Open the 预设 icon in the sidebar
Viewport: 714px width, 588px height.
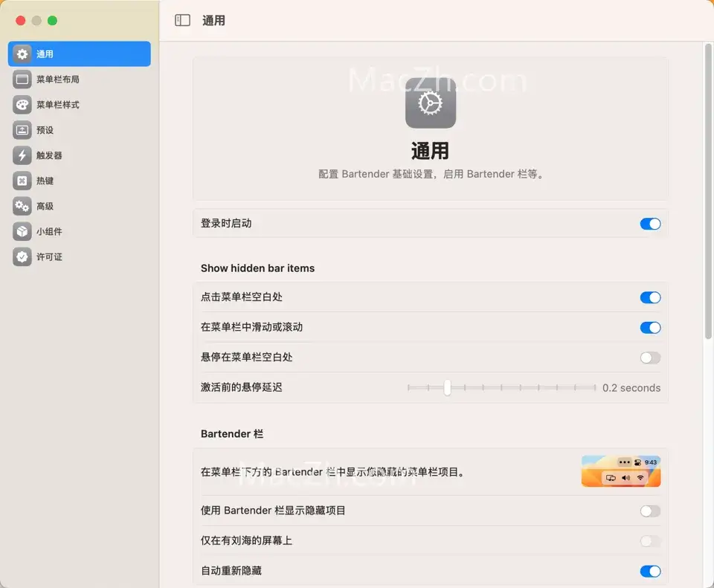point(22,130)
